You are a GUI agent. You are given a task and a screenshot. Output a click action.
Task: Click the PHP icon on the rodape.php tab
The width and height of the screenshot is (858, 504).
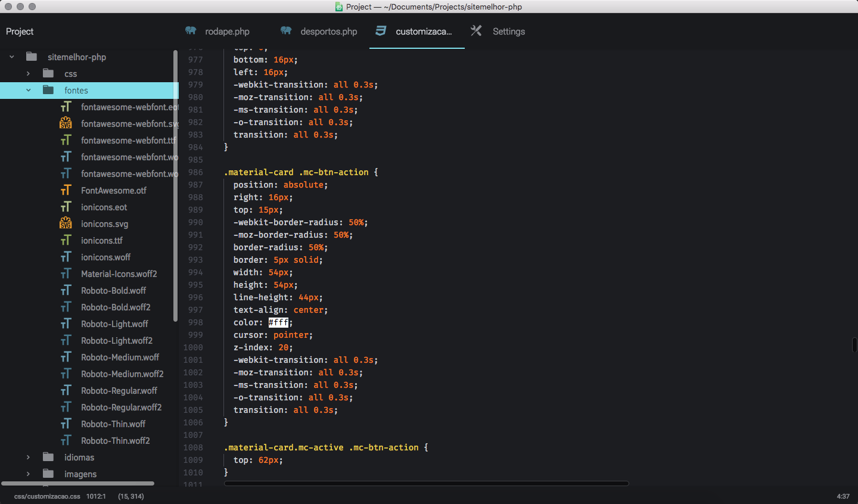tap(191, 31)
